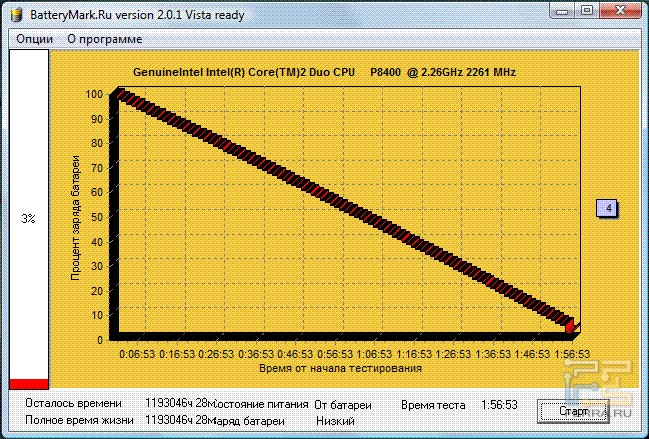649x439 pixels.
Task: Click the x-axis tick label 0:56:53
Action: coord(334,354)
